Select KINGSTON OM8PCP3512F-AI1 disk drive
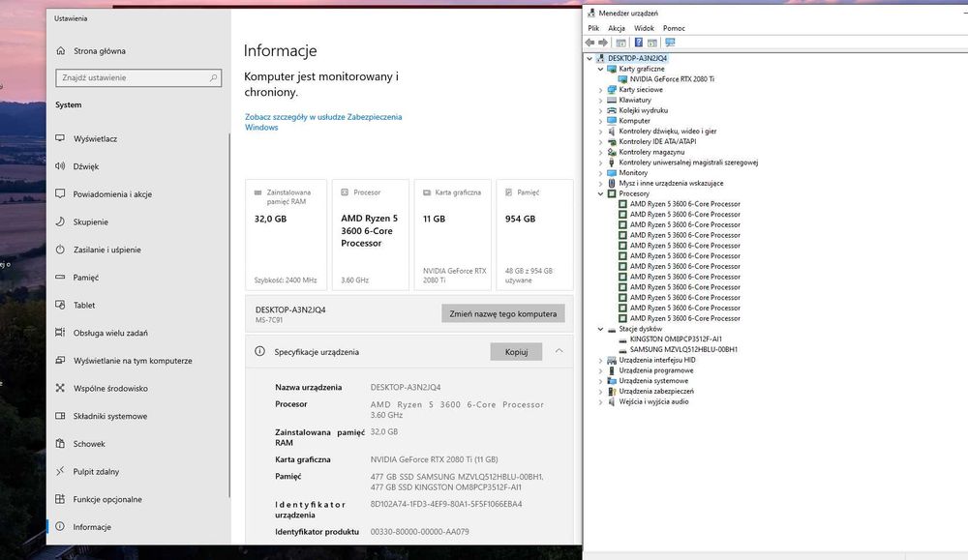Image resolution: width=968 pixels, height=560 pixels. tap(676, 339)
